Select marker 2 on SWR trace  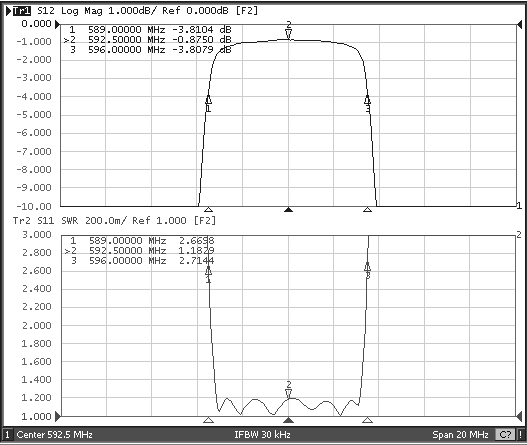[288, 390]
